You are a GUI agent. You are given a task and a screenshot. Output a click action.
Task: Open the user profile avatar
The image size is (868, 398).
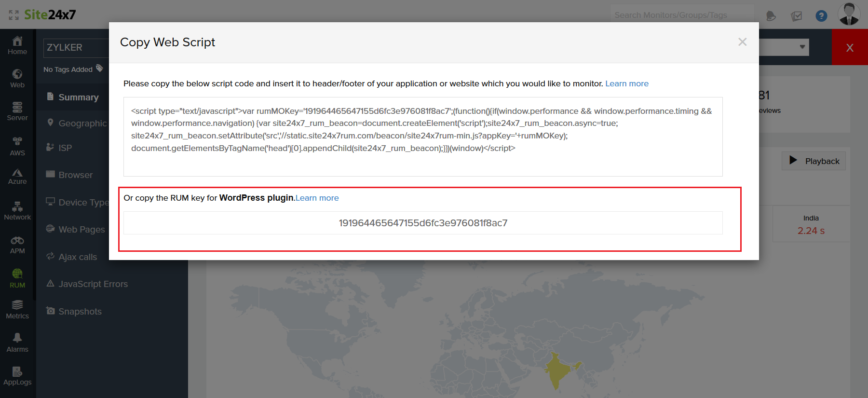849,14
